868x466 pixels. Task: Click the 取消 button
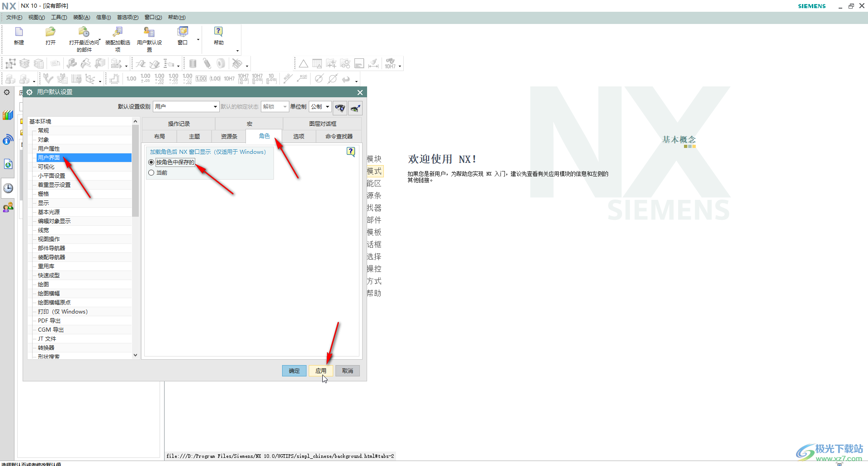coord(348,371)
